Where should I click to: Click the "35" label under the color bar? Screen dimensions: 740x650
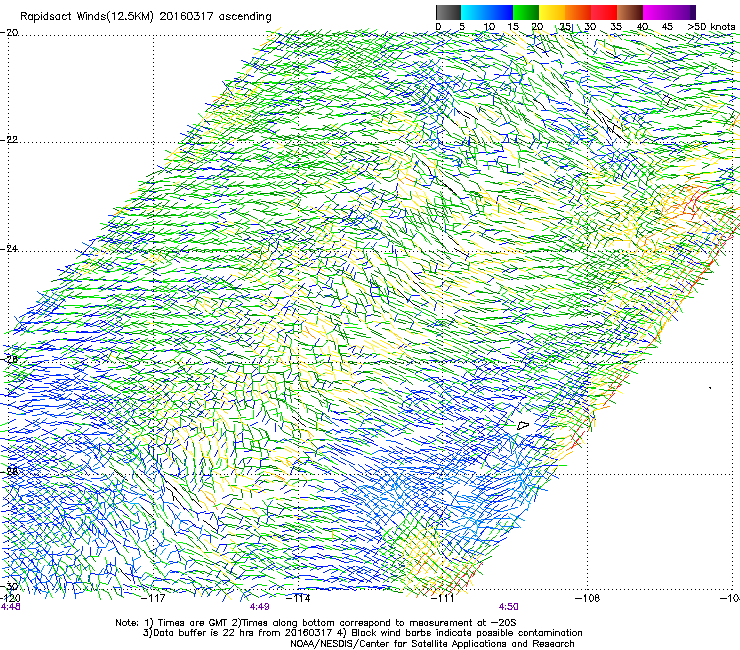coord(615,27)
